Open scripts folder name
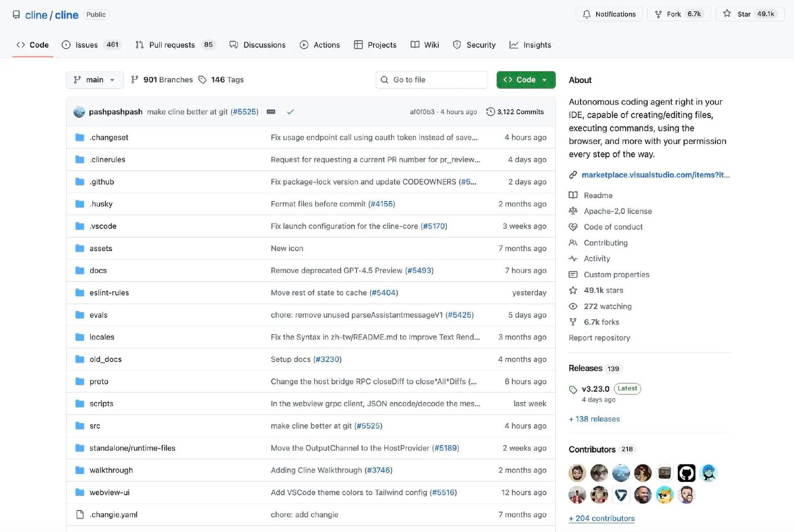Image resolution: width=794 pixels, height=532 pixels. click(x=101, y=403)
